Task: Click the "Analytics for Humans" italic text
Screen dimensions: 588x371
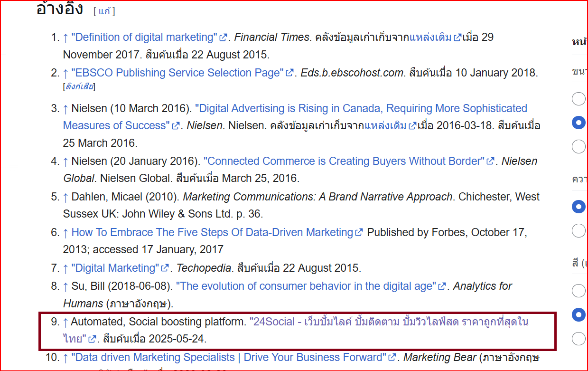Action: tap(288, 295)
